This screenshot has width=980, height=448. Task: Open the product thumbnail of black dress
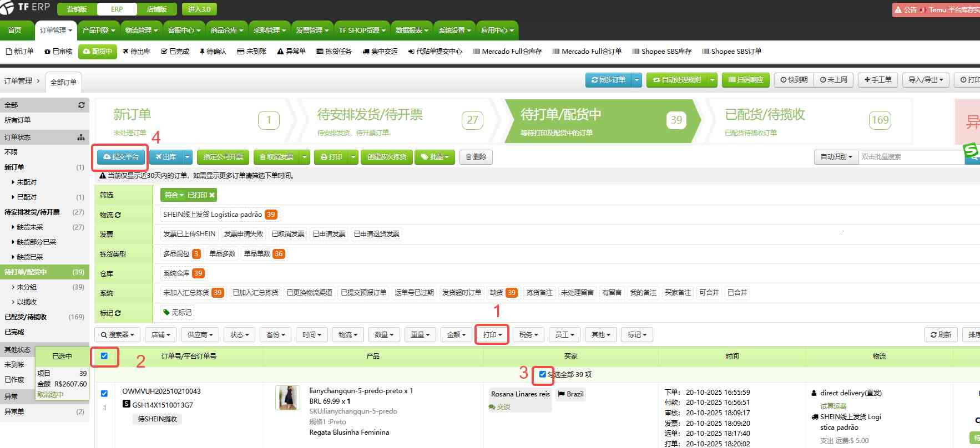pyautogui.click(x=287, y=398)
